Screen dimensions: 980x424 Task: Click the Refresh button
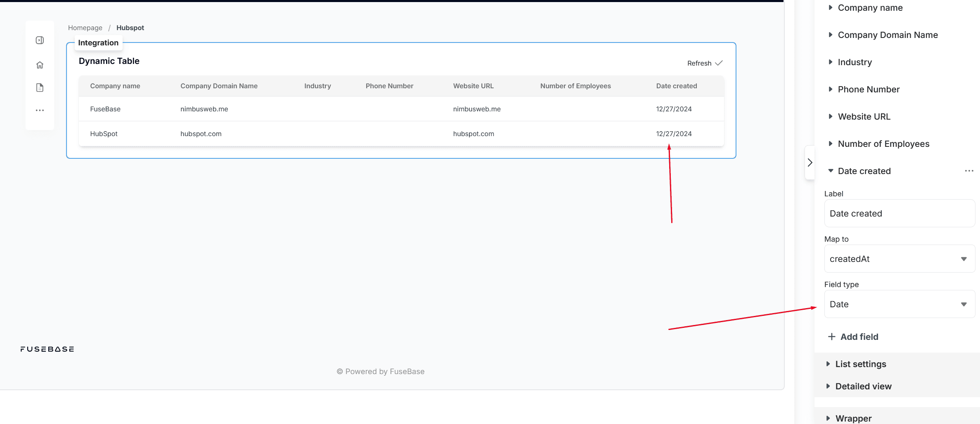tap(705, 63)
